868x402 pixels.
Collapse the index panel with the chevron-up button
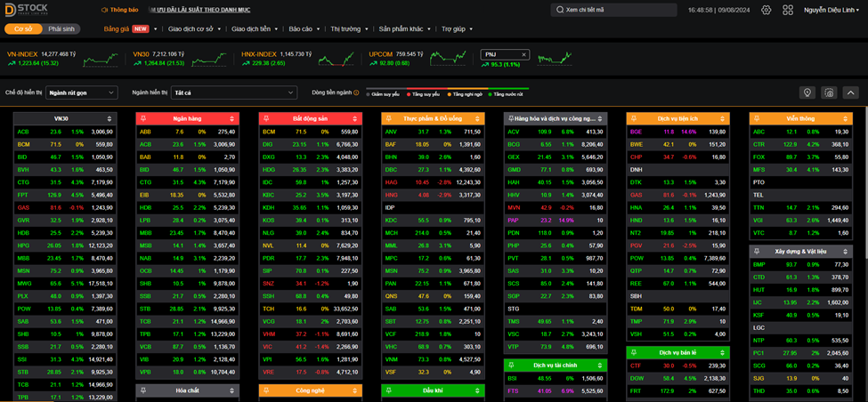[x=850, y=92]
